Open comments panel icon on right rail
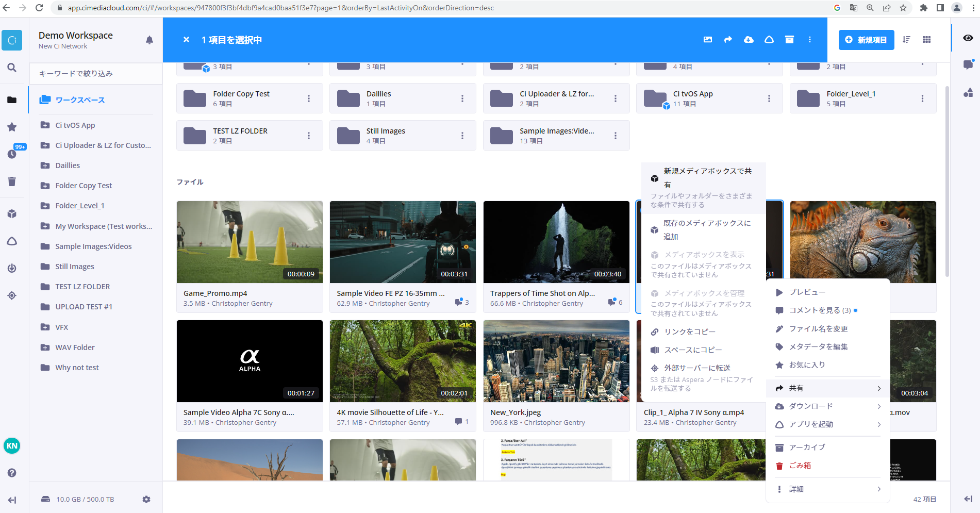 pyautogui.click(x=968, y=64)
